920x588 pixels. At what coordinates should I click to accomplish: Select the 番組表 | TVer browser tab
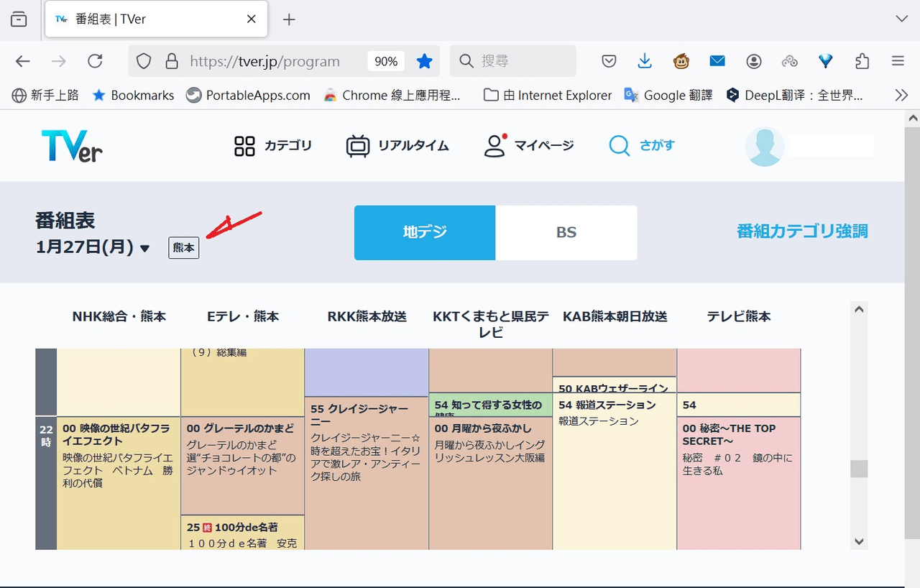(157, 19)
